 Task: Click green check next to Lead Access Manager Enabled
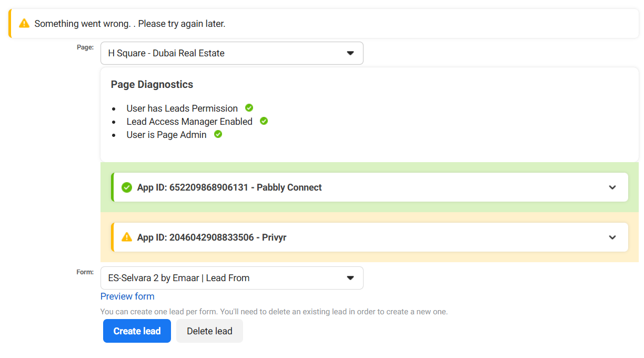tap(264, 121)
